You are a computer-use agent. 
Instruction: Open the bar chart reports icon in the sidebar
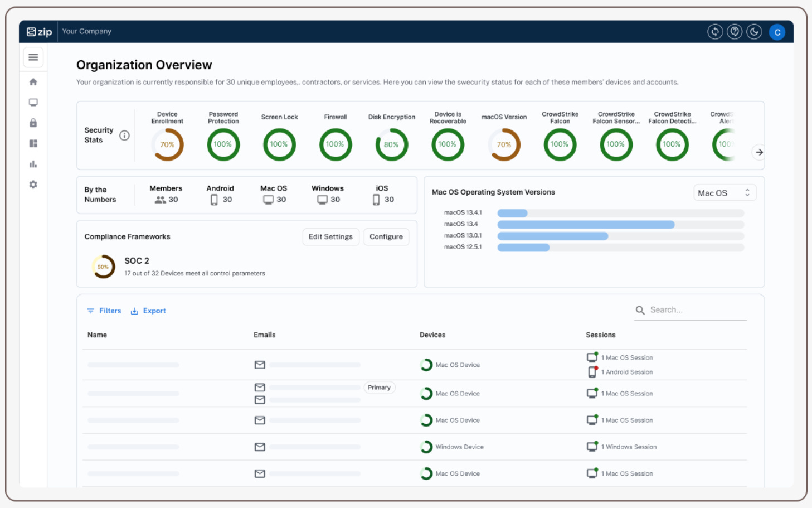[33, 164]
